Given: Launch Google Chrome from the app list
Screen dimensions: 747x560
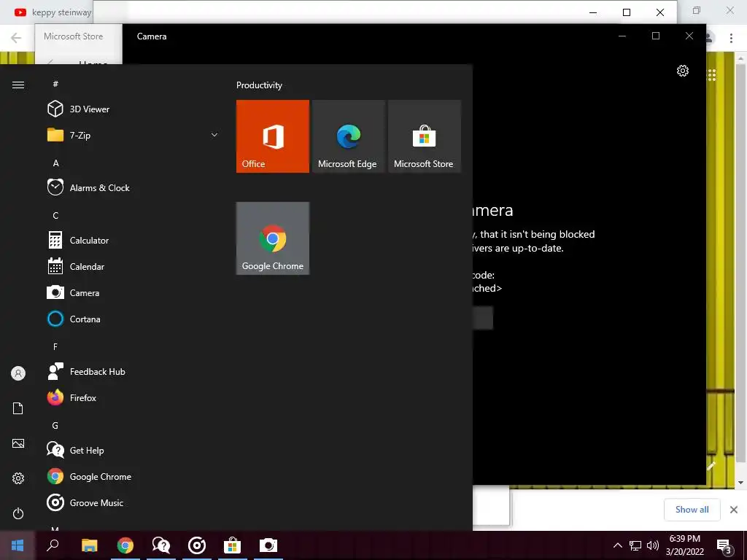Looking at the screenshot, I should pos(133,477).
